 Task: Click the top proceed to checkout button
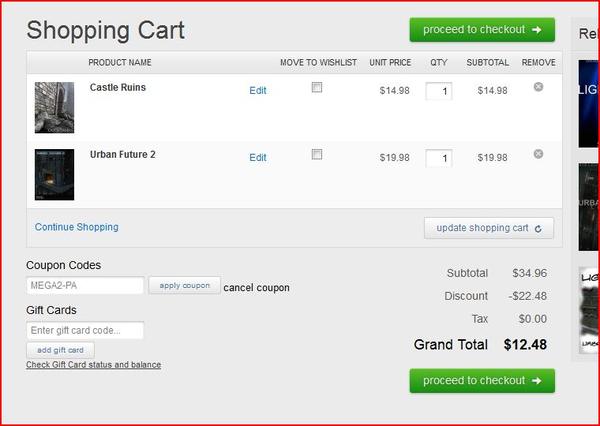pyautogui.click(x=481, y=30)
